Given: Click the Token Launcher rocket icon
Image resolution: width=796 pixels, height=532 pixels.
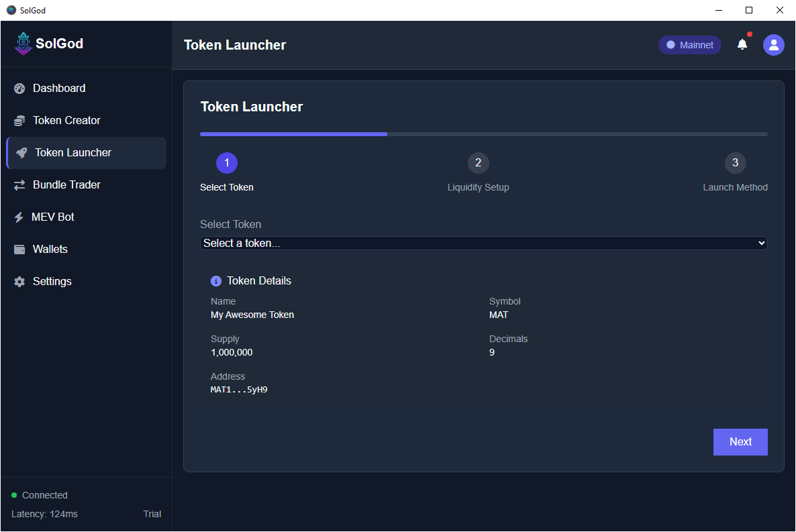Looking at the screenshot, I should click(20, 152).
